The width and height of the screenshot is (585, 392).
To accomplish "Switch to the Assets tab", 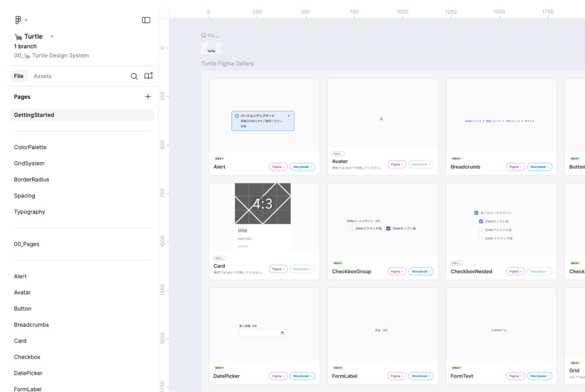I will [x=43, y=76].
